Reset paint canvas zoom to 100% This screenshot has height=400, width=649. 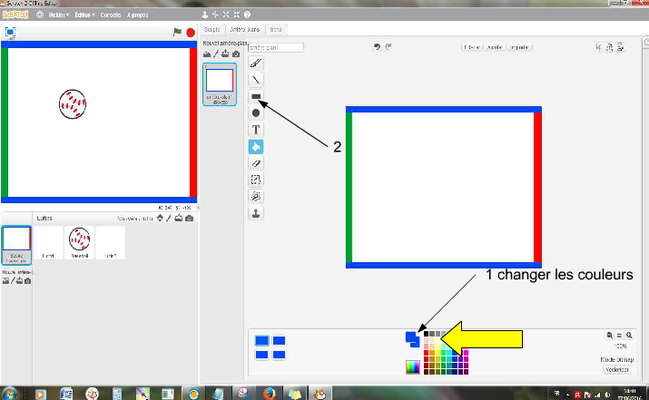(619, 335)
